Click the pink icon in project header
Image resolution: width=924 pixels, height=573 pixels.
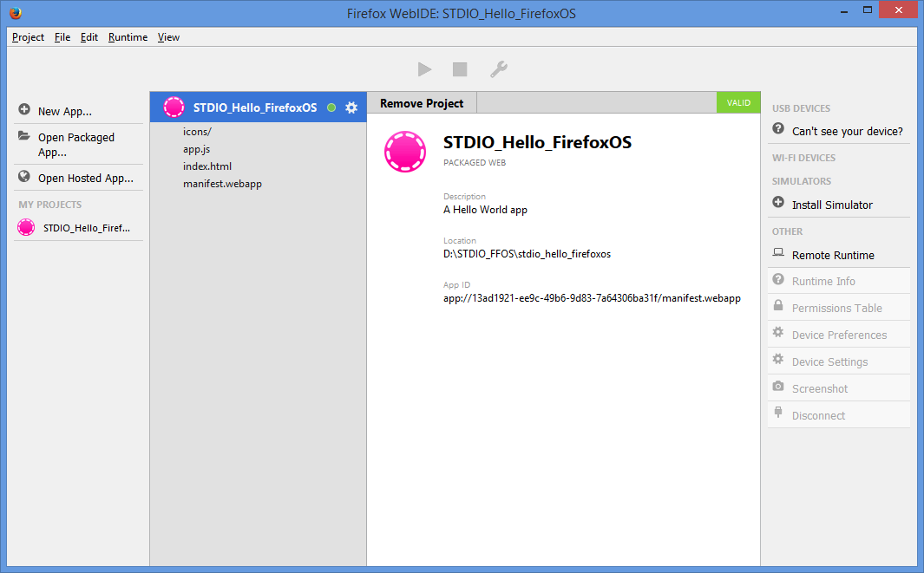[174, 107]
